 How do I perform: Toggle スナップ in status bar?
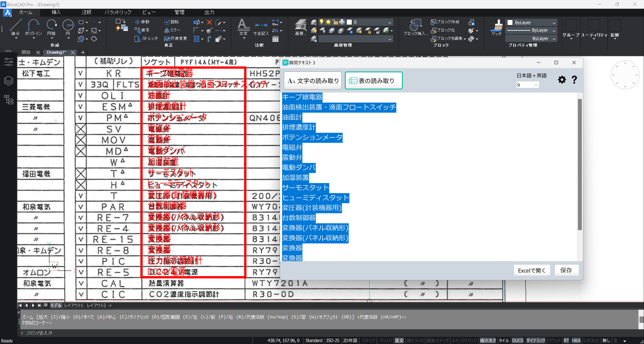(368, 340)
